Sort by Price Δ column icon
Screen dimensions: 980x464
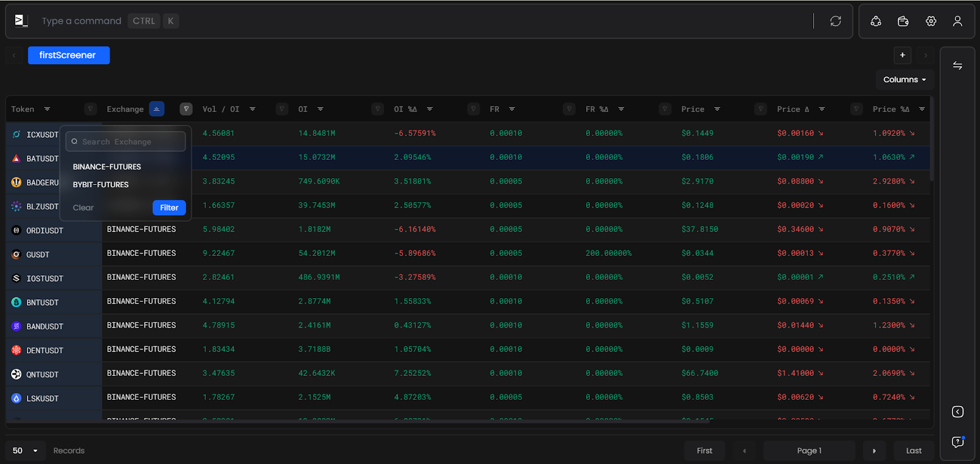tap(822, 109)
